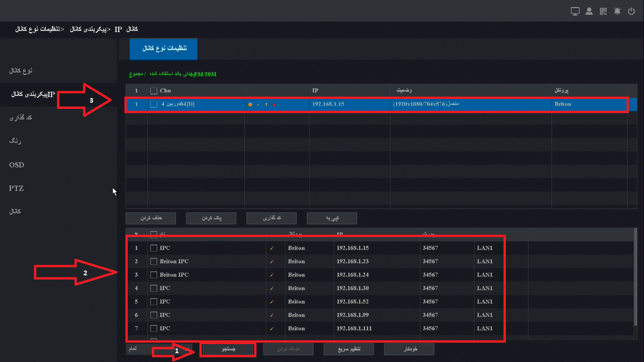Viewport: 644px width, 362px height.
Task: Check the IPC device at 192.168.1.15
Action: (154, 248)
